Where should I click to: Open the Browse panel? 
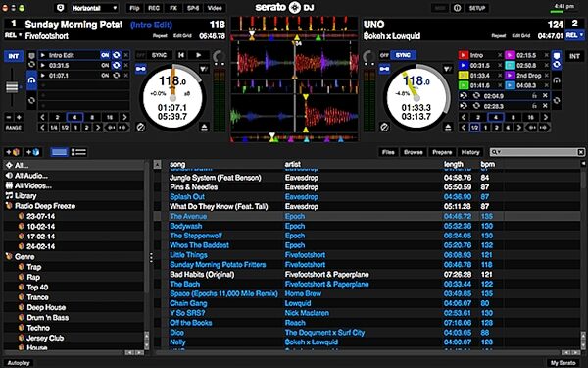tap(414, 152)
